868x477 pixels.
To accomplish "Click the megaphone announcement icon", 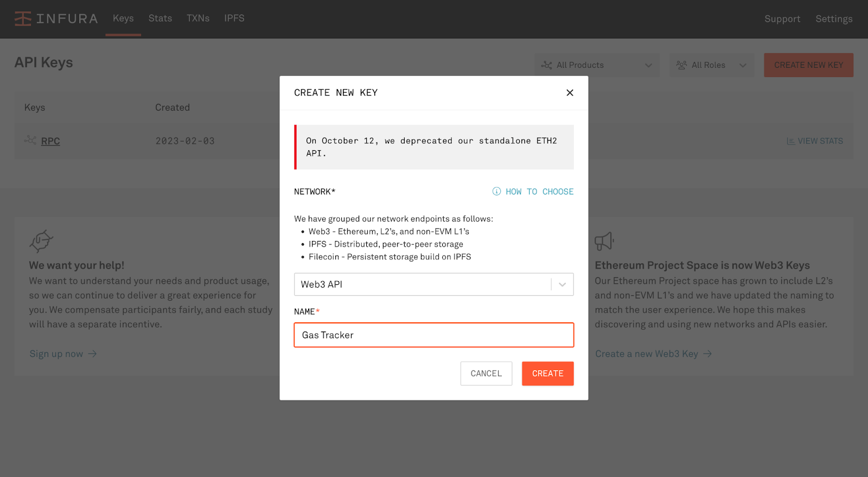I will point(604,241).
